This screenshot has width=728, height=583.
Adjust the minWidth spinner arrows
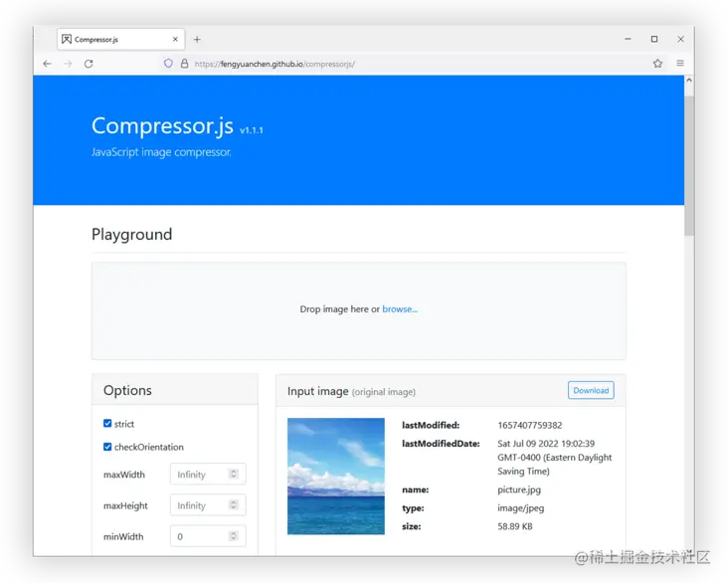click(234, 536)
